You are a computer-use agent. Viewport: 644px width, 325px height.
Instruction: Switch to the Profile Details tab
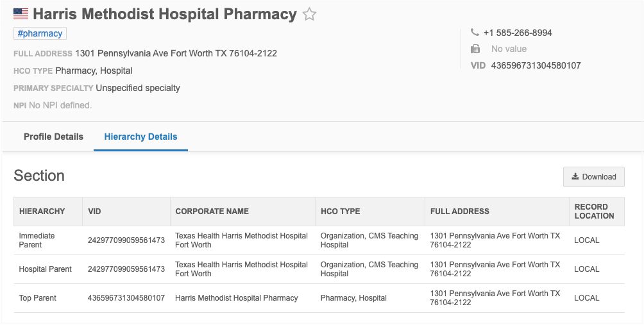53,137
